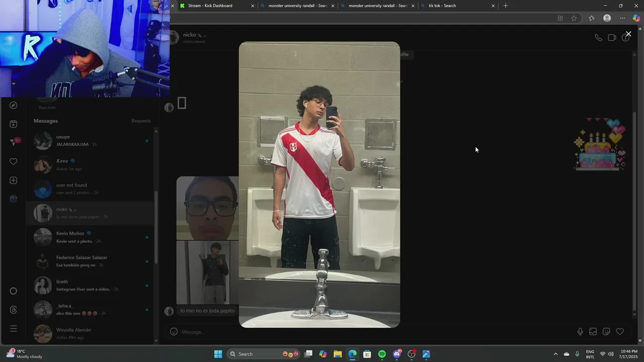Screen dimensions: 644x362
Task: Open Copilot in the Edge toolbar
Action: pos(636,18)
